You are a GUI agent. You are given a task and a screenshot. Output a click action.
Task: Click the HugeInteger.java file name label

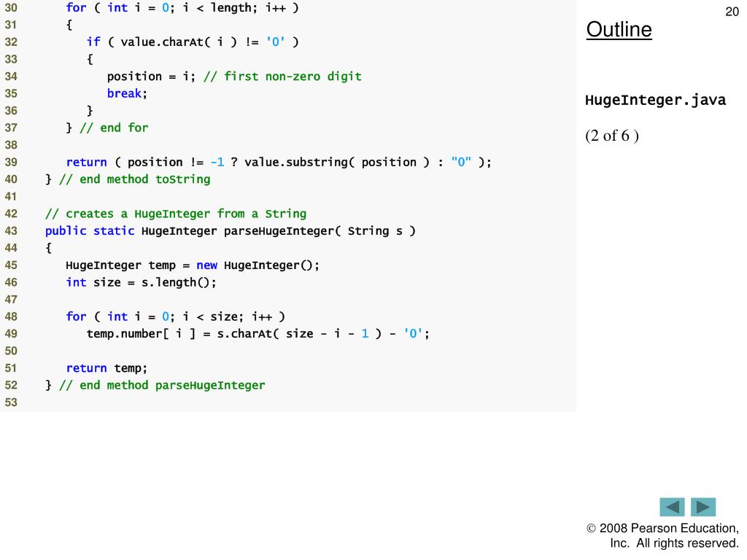[656, 100]
